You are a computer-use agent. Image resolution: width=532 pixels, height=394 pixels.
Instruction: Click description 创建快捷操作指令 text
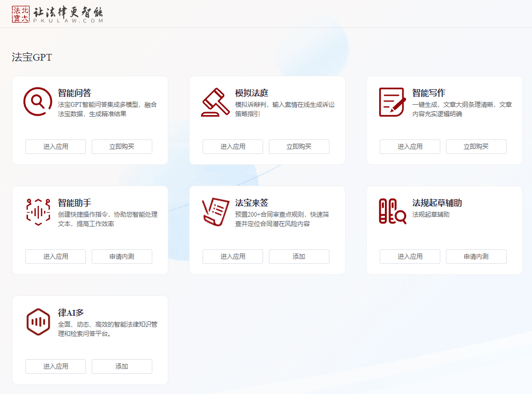pyautogui.click(x=108, y=219)
